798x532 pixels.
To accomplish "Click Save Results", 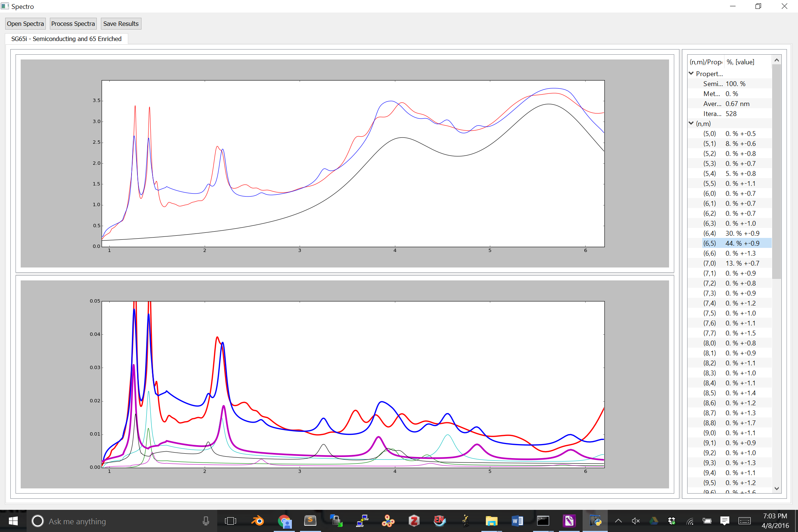I will 121,24.
